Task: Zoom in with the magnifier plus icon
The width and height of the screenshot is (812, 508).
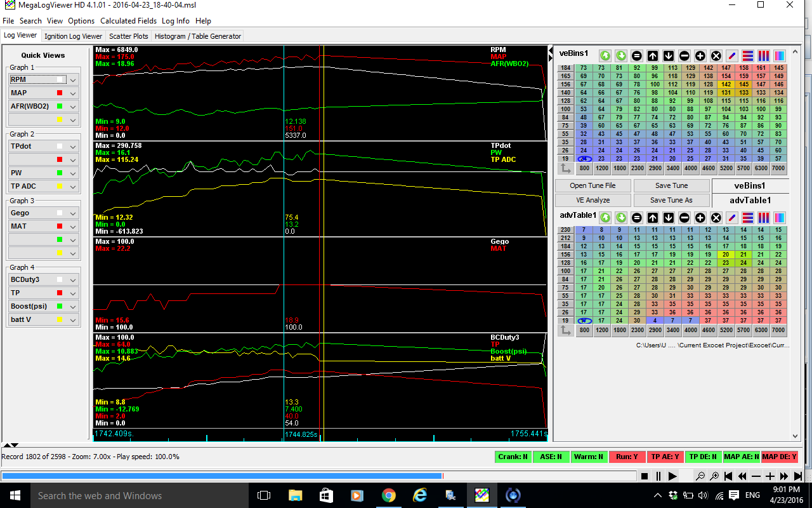Action: pyautogui.click(x=714, y=476)
